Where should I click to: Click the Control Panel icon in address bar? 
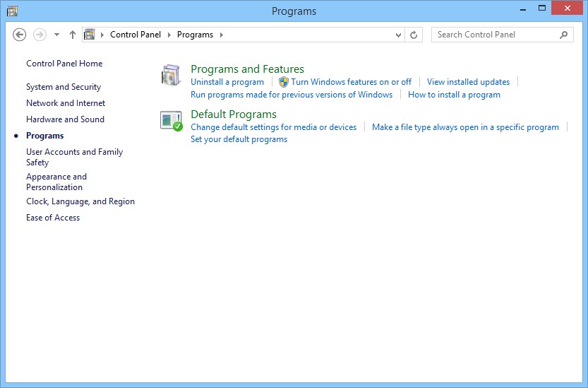[90, 35]
